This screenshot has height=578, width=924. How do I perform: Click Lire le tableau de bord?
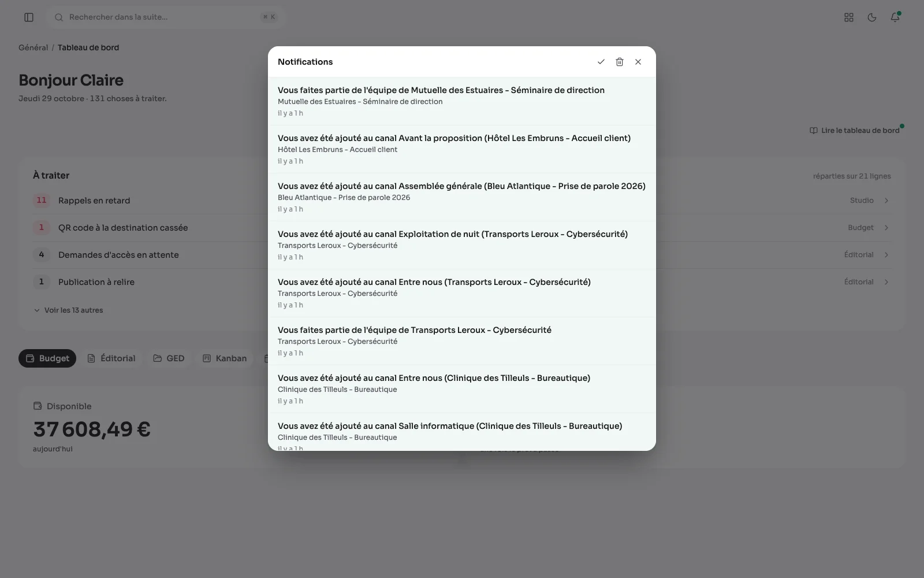tap(855, 131)
